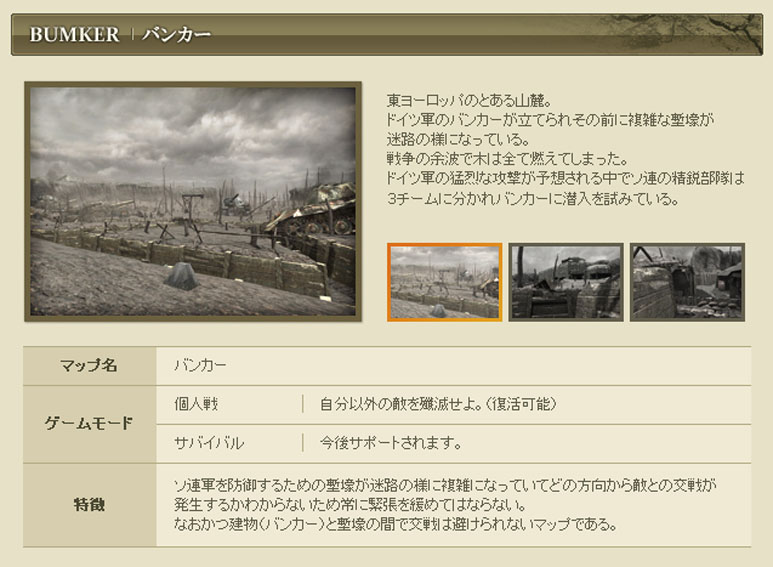Click the line starting 3チームに分かれ
This screenshot has height=567, width=773.
(533, 199)
